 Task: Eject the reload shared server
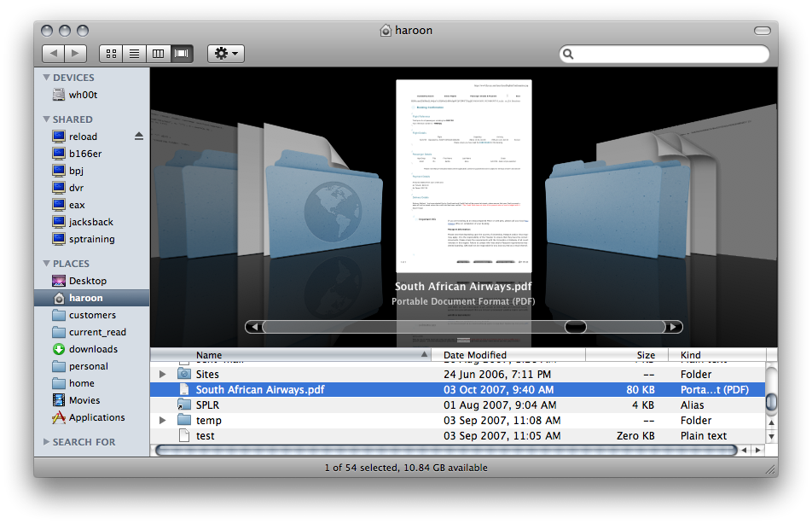139,137
